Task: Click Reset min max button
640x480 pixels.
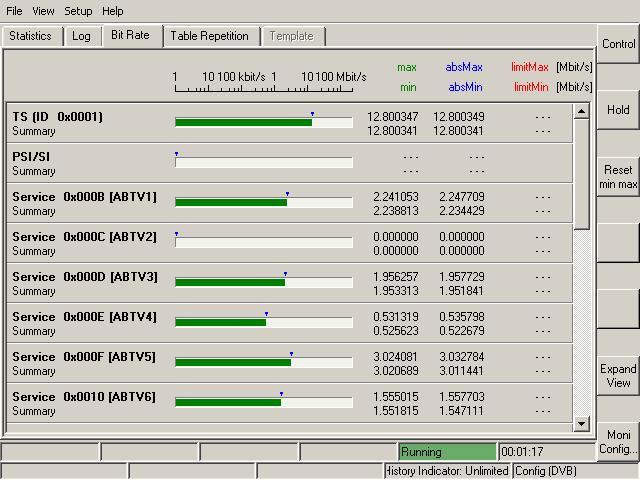Action: click(618, 177)
